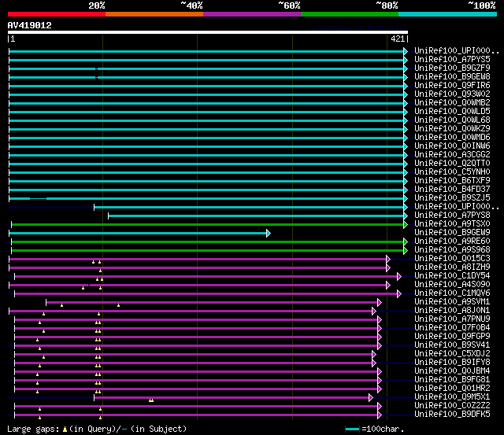Open hit UniRef100_B9GZF9
Image resolution: width=504 pixels, height=435 pixels.
point(452,68)
